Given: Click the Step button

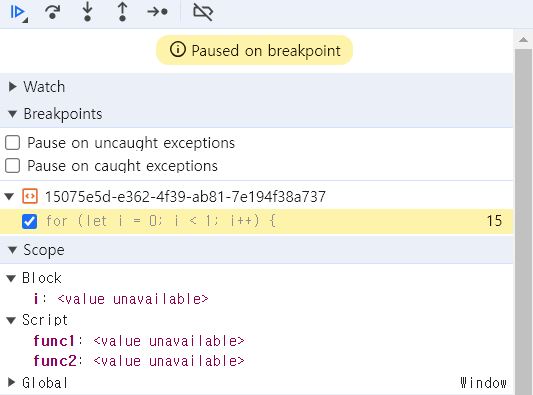Looking at the screenshot, I should 157,12.
